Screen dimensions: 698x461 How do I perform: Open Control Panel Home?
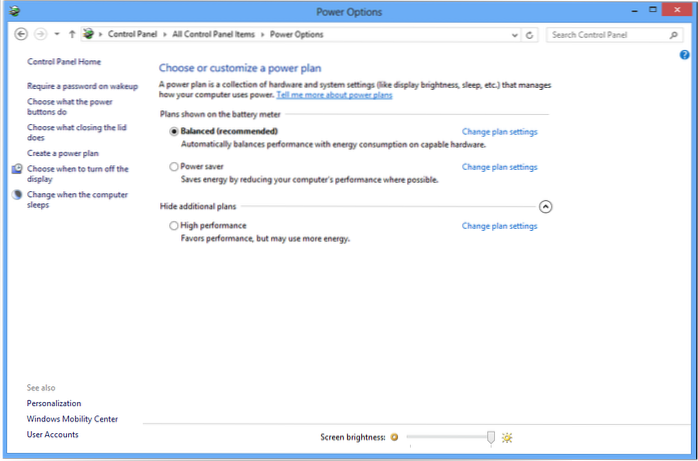(64, 62)
